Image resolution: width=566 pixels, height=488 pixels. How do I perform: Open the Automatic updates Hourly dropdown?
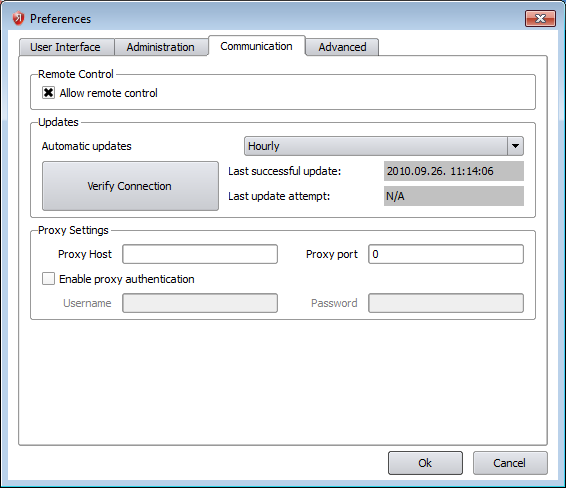pos(384,146)
